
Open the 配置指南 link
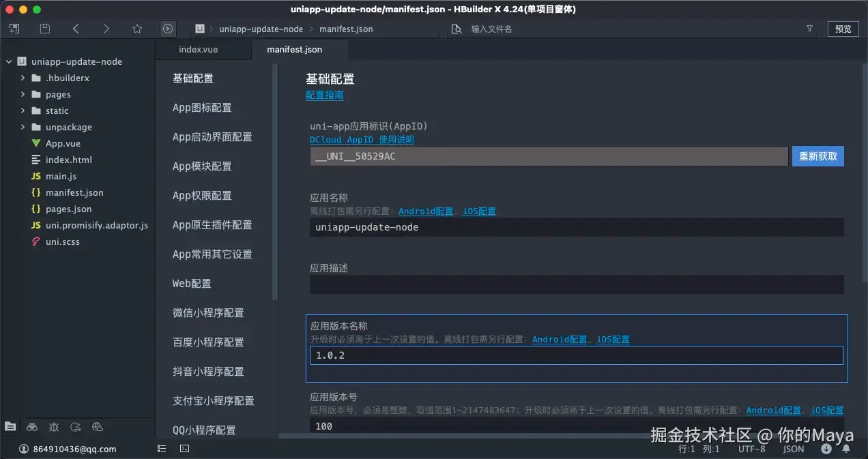[325, 95]
